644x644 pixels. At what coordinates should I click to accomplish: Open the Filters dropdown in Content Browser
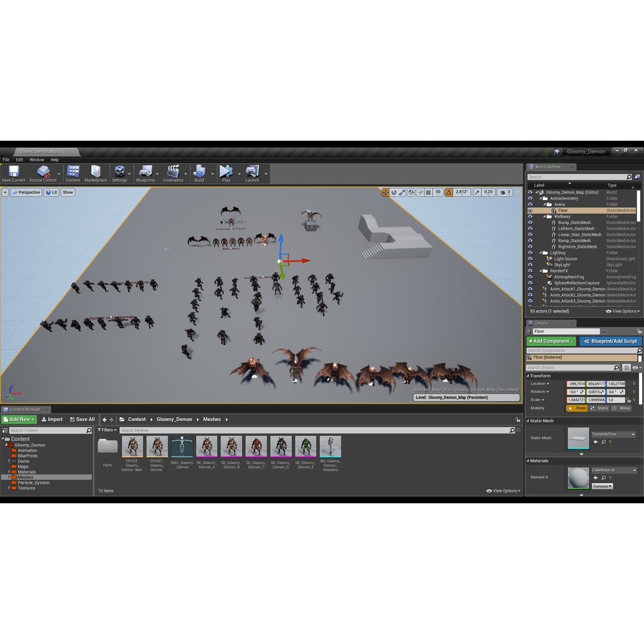coord(107,430)
